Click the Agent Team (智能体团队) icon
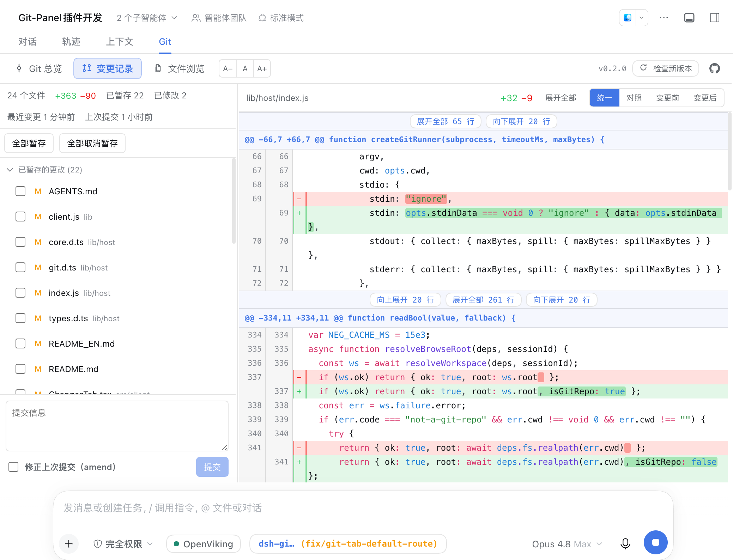Image resolution: width=733 pixels, height=560 pixels. tap(196, 18)
